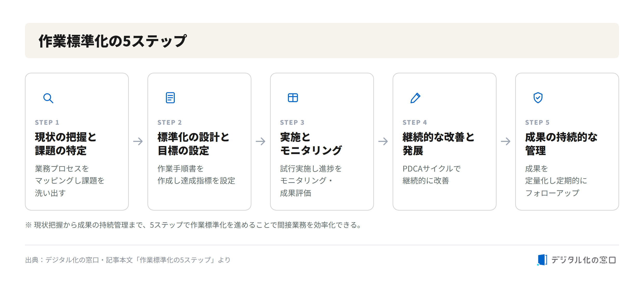Click the table grid icon in Step 3
This screenshot has width=644, height=290.
pos(293,98)
